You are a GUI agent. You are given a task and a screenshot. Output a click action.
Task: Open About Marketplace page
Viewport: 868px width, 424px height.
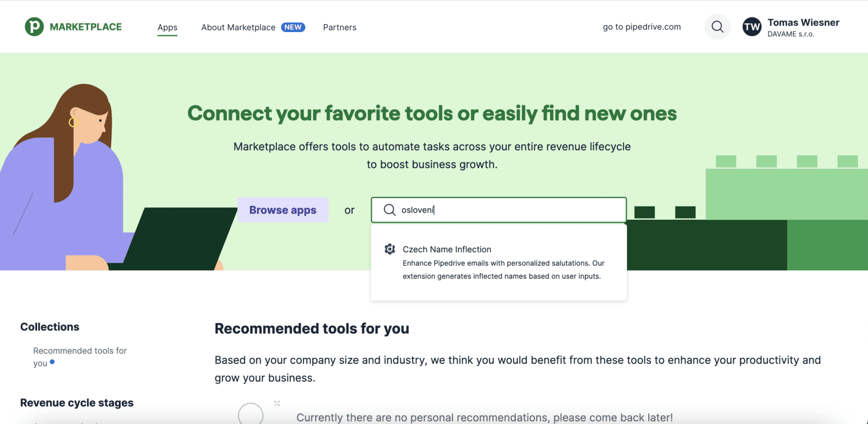click(238, 27)
